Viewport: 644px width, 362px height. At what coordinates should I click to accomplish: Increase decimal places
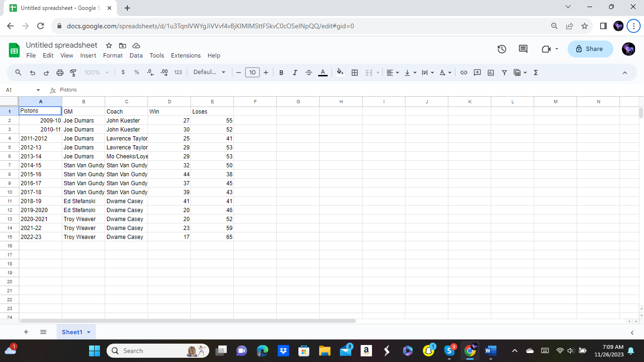(x=164, y=73)
